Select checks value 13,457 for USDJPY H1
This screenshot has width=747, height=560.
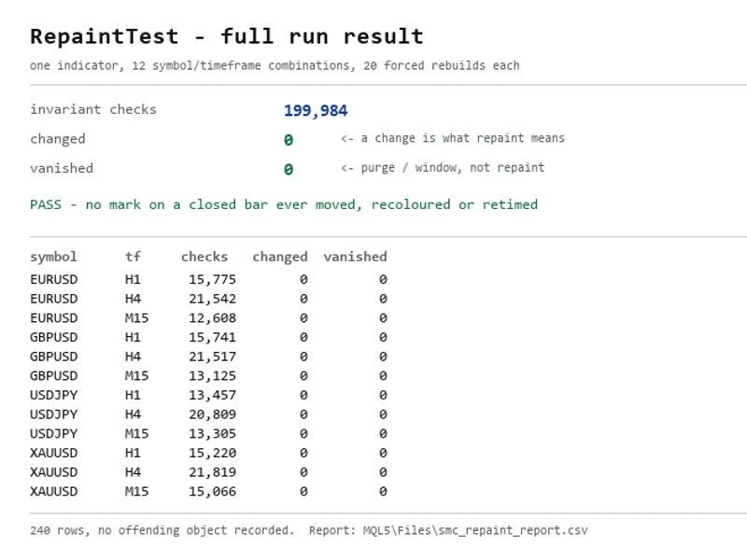(x=213, y=395)
